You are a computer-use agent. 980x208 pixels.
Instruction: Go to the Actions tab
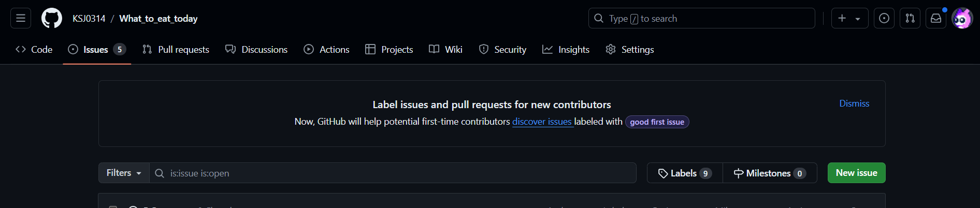click(326, 49)
